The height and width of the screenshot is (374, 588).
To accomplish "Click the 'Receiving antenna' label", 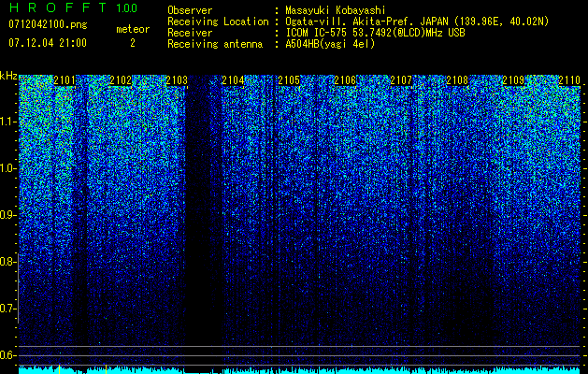I will coord(215,44).
